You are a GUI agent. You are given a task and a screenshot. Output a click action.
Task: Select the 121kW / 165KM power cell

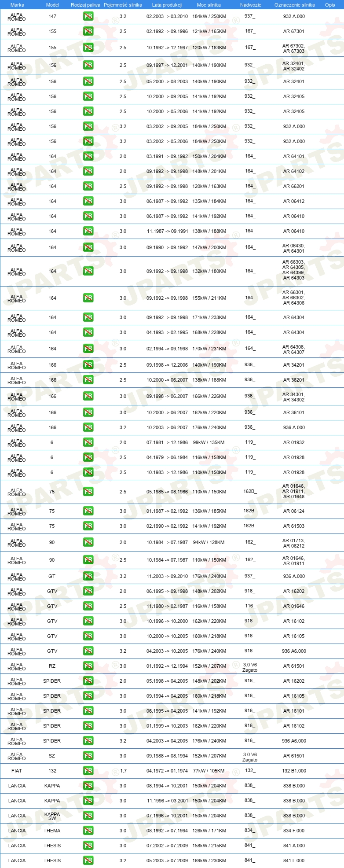(x=209, y=31)
